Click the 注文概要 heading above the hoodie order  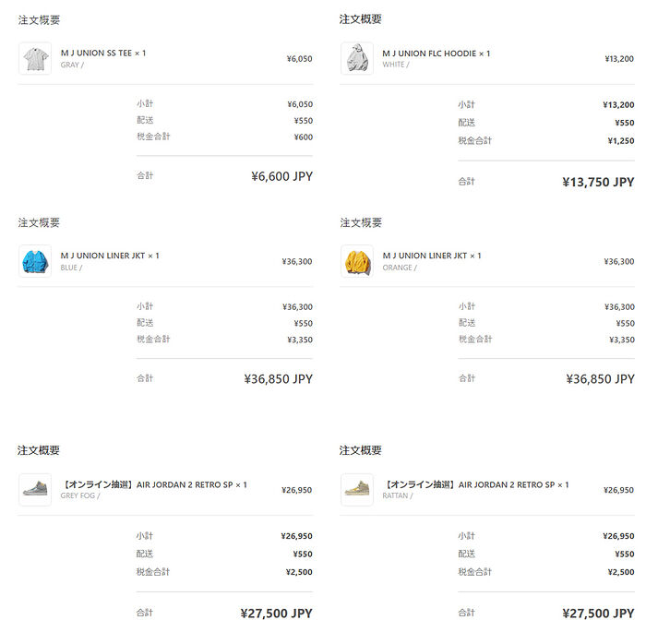pos(361,19)
